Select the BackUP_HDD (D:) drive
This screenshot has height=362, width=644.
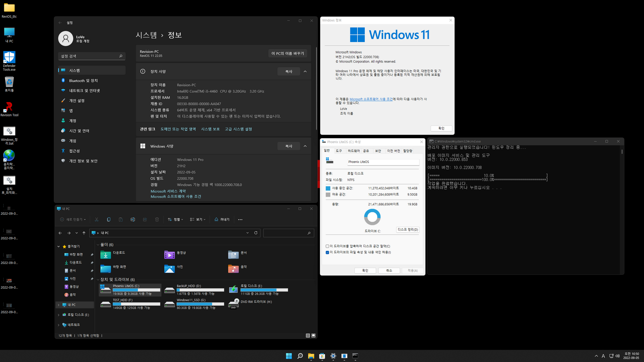tap(194, 290)
